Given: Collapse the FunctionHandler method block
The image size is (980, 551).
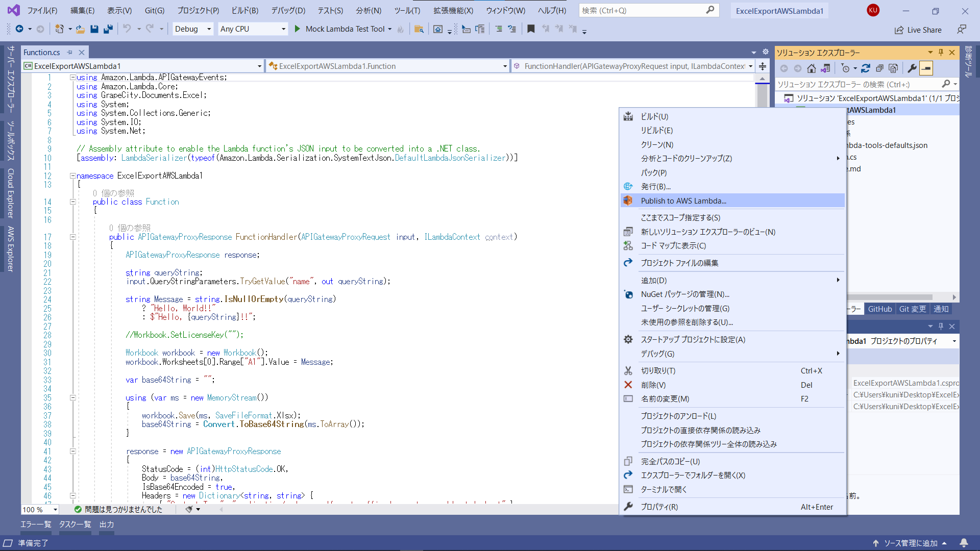Looking at the screenshot, I should click(73, 237).
